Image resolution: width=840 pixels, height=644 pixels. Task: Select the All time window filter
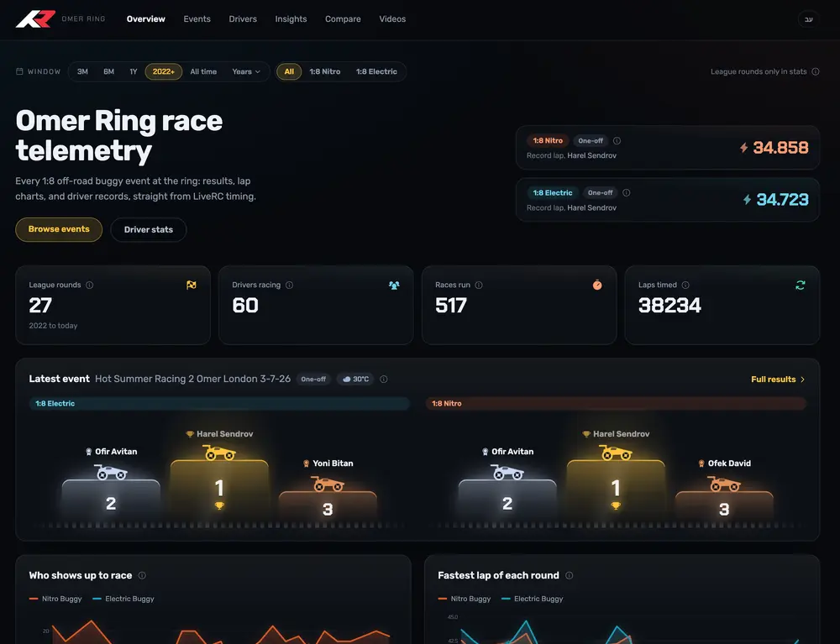pyautogui.click(x=203, y=71)
